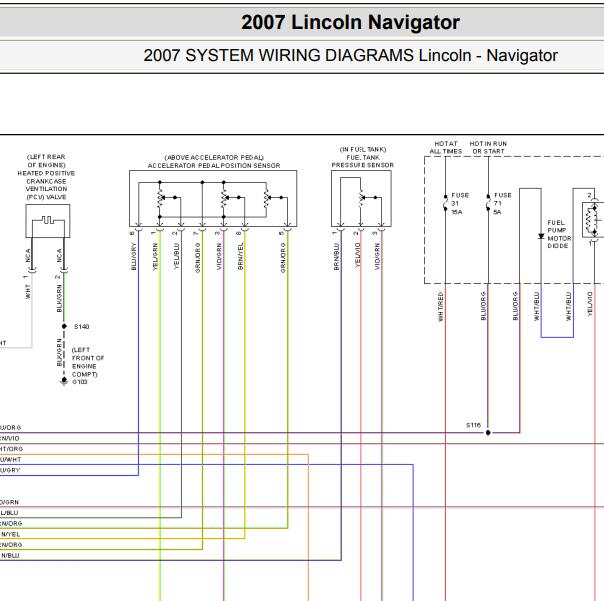Viewport: 604px width, 601px height.
Task: Select the "GRN/ORG" label at accelerator pin 7
Action: pyautogui.click(x=198, y=257)
